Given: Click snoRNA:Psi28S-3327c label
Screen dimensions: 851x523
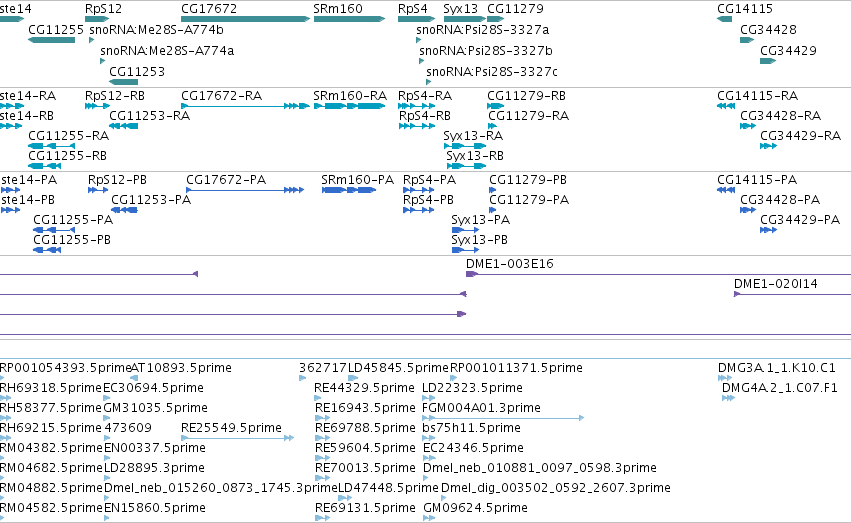Looking at the screenshot, I should coord(492,72).
